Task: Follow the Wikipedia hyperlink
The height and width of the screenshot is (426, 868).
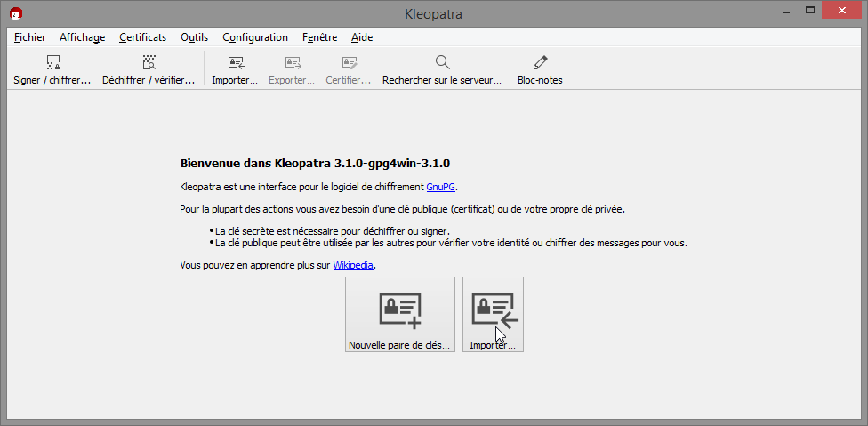Action: coord(353,265)
